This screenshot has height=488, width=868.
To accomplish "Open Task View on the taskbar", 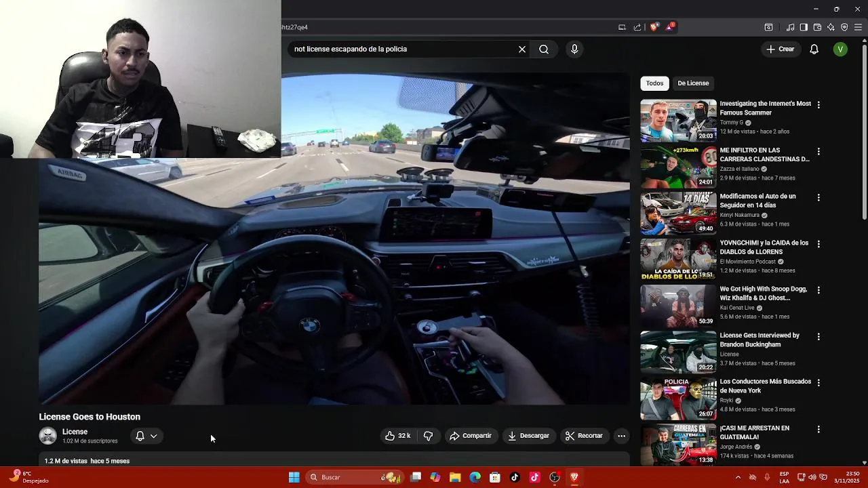I will coord(416,477).
